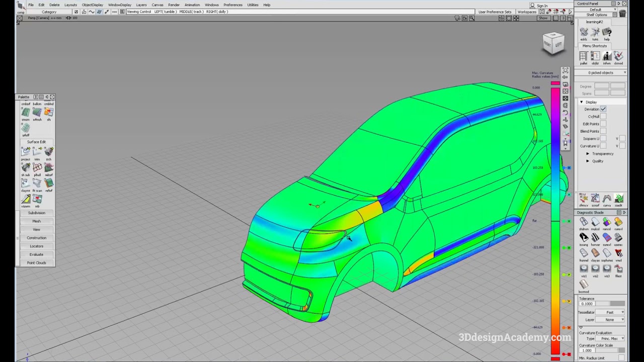Select the visnrm tool
This screenshot has width=644, height=362.
click(x=26, y=199)
